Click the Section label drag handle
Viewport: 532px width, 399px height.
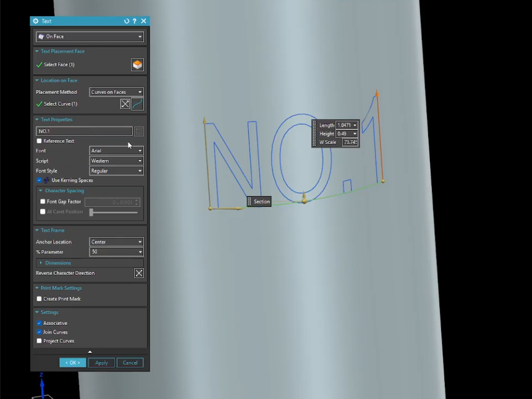(250, 202)
